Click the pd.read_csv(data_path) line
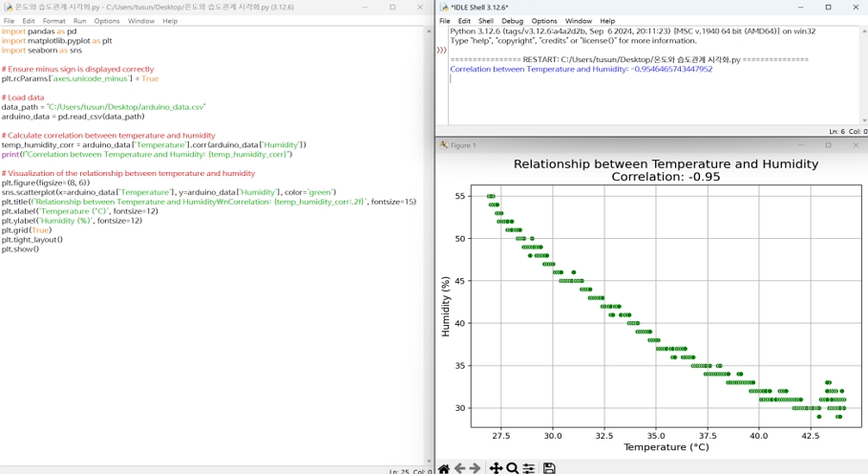 coord(73,117)
